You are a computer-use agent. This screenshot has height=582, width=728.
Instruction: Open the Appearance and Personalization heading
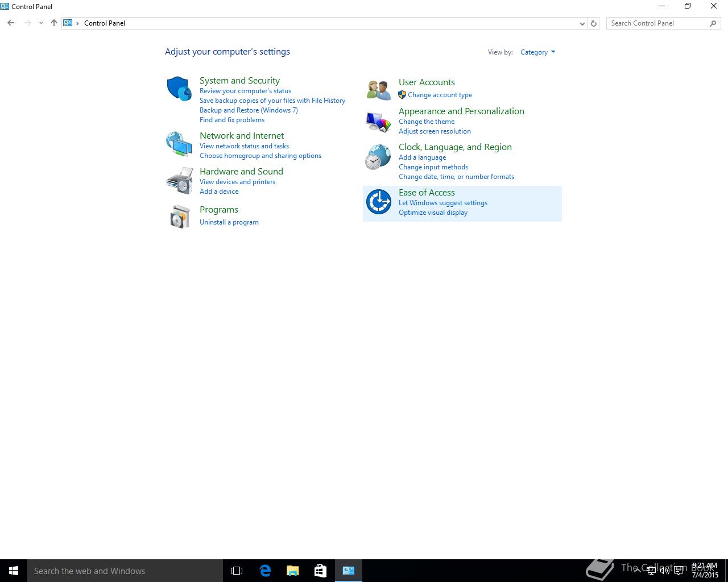[461, 111]
